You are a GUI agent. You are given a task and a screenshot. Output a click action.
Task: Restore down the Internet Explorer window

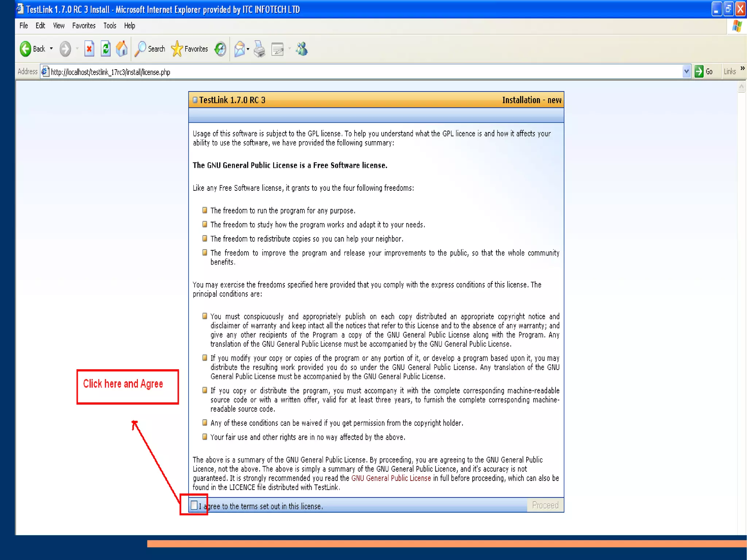tap(728, 9)
